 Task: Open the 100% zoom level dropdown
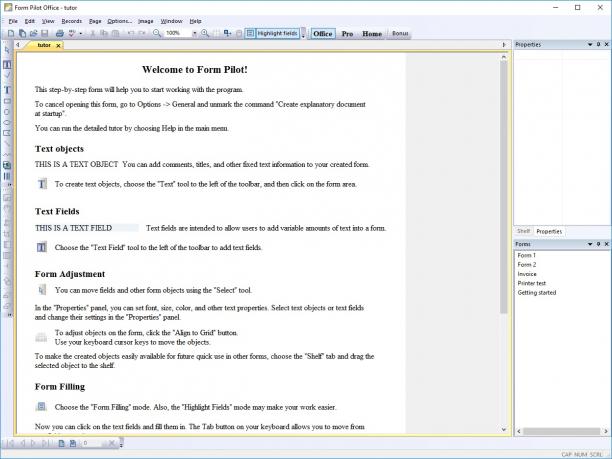coord(194,34)
